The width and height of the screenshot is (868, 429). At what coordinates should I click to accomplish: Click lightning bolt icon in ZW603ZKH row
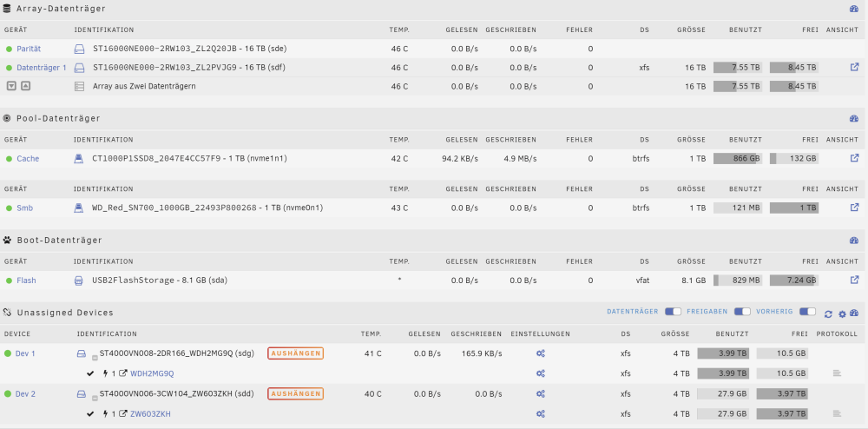105,413
